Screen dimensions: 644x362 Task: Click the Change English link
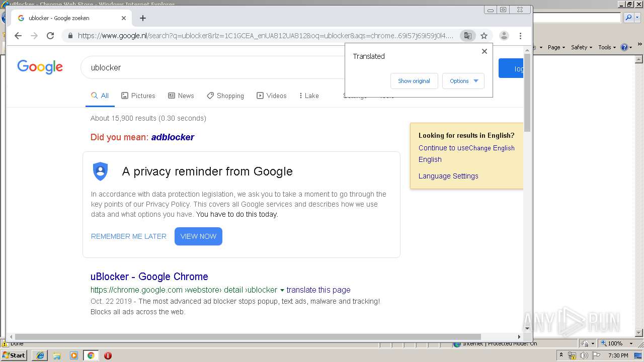(492, 148)
